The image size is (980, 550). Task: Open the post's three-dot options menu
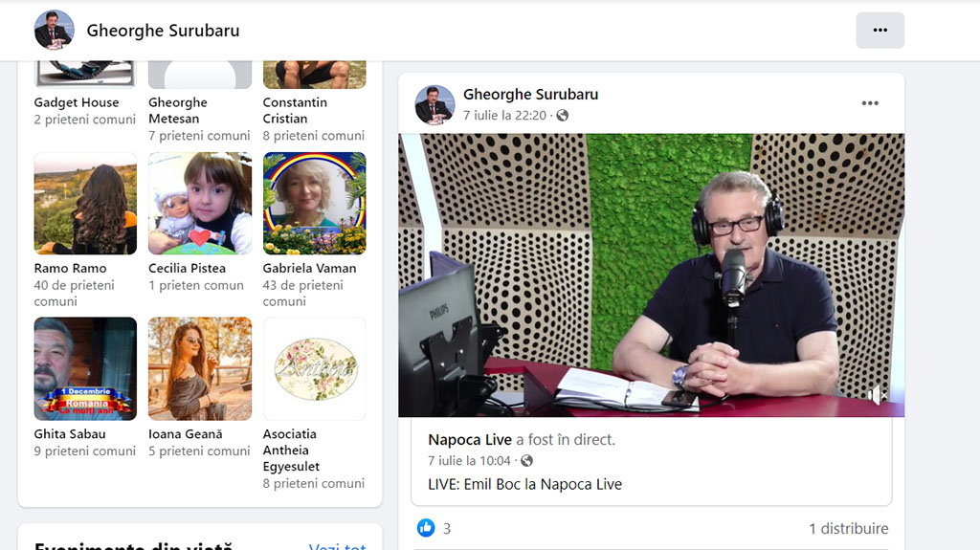(870, 103)
